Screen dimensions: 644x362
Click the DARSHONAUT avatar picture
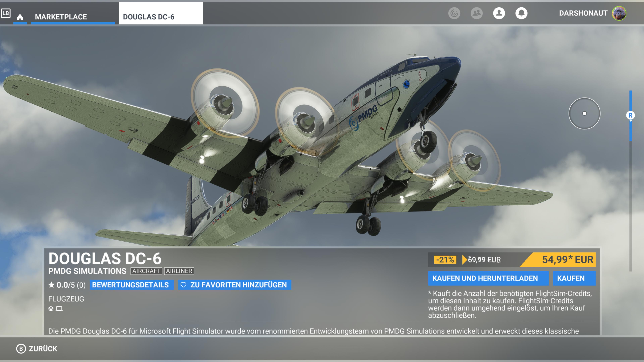coord(619,13)
